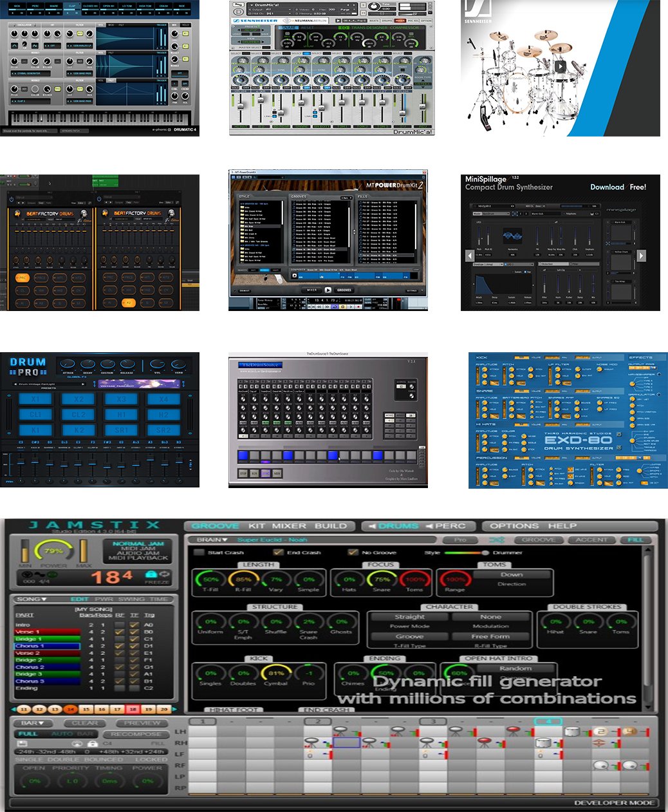Click the Stop transport icon in TheDrumSource

(x=243, y=473)
